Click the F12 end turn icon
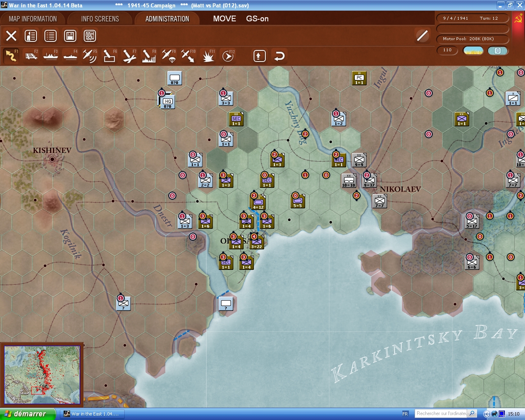The image size is (525, 420). 228,56
